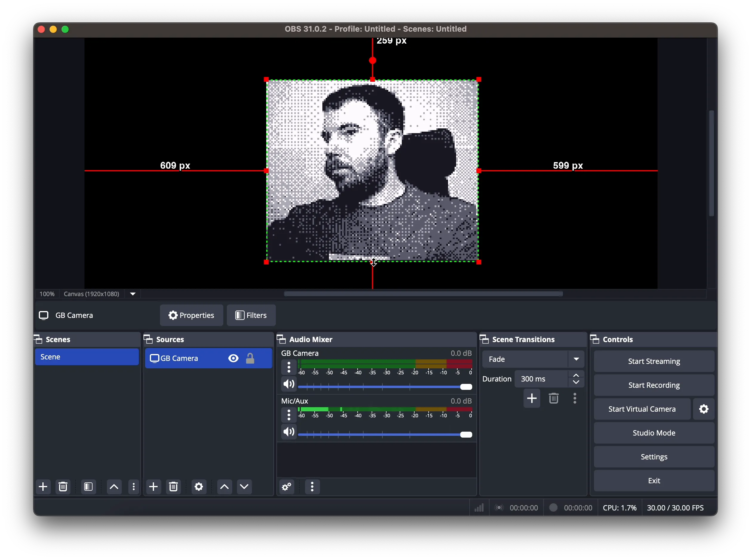Expand the preview scaling dropdown arrow
The image size is (751, 560).
[133, 294]
